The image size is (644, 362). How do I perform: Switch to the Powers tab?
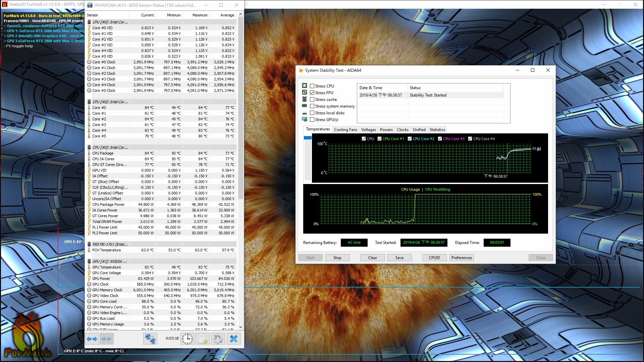pos(386,130)
